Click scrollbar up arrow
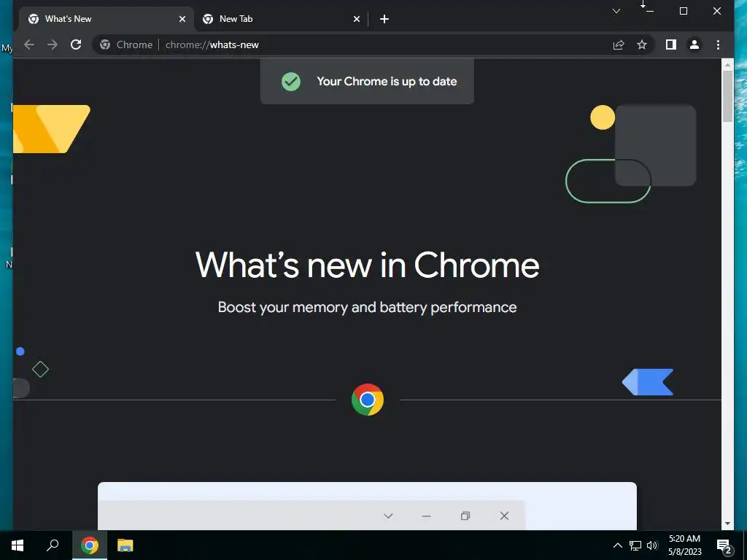Viewport: 747px width, 560px height. click(x=727, y=64)
